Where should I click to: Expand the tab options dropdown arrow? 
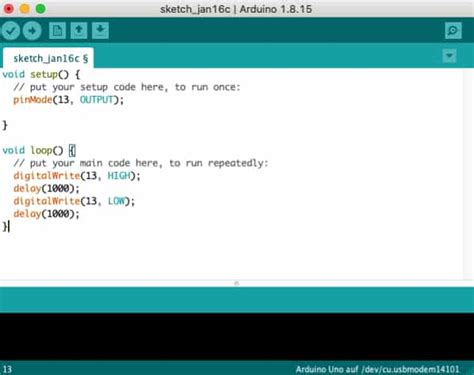pyautogui.click(x=449, y=56)
